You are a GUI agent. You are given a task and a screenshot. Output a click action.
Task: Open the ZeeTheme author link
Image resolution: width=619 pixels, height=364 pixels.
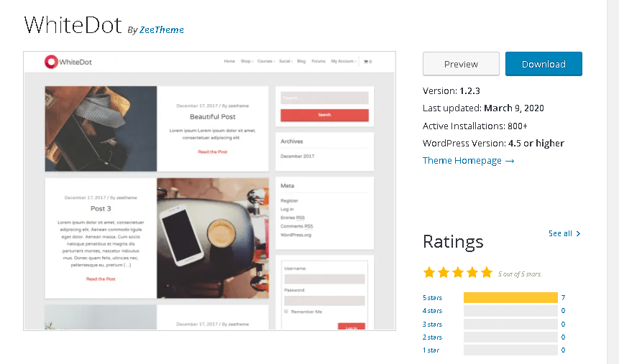[x=162, y=30]
